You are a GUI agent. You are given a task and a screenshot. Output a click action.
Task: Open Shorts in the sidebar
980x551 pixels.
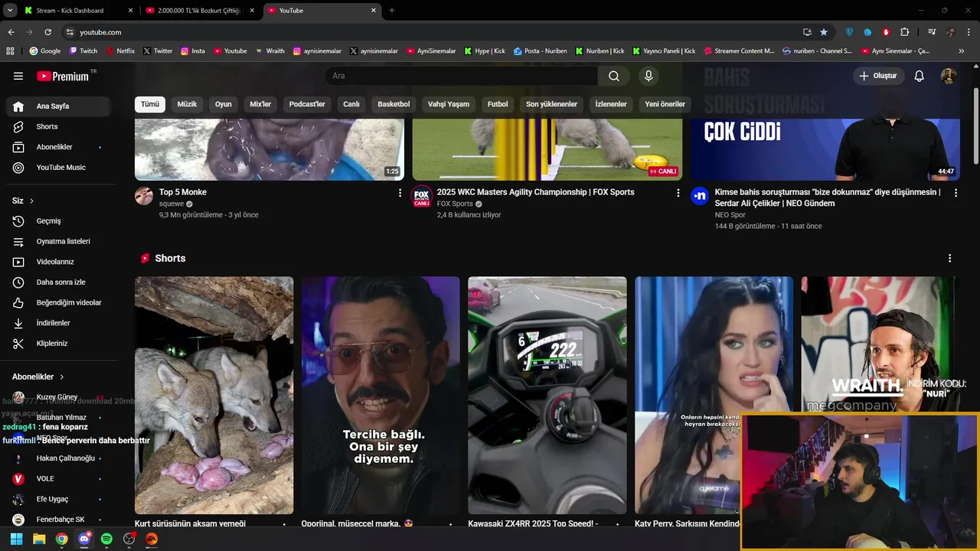tap(58, 126)
